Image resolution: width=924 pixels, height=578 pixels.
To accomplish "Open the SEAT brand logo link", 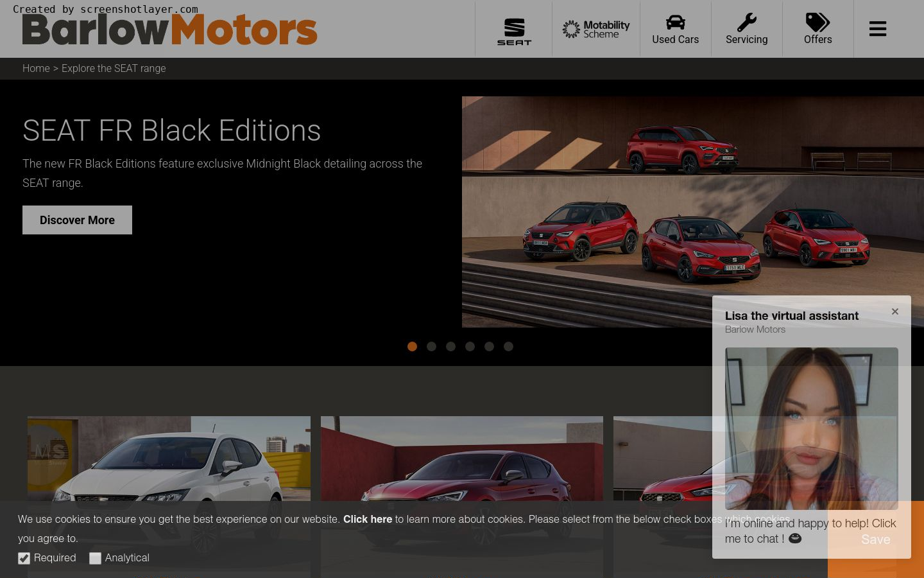I will (514, 31).
